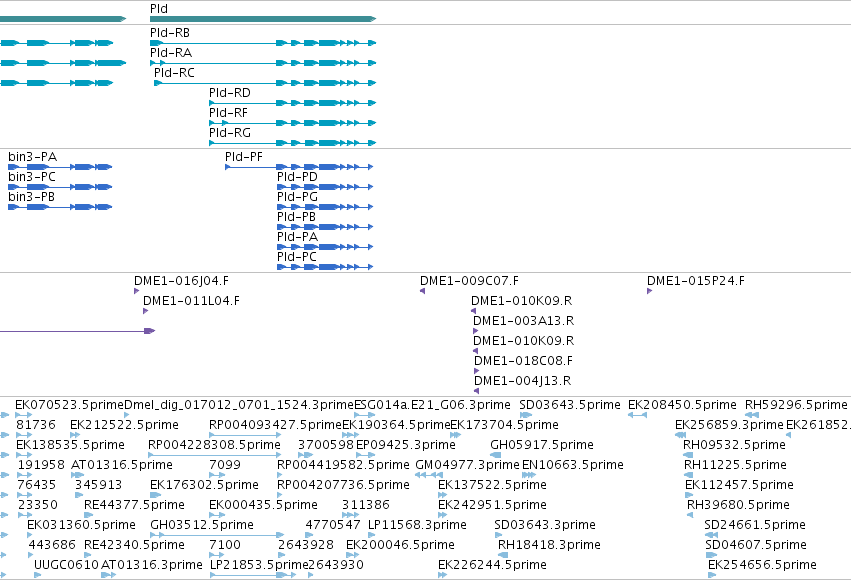Viewport: 851px width, 580px height.
Task: Click the RE44377.5prime EST label
Action: click(x=135, y=506)
